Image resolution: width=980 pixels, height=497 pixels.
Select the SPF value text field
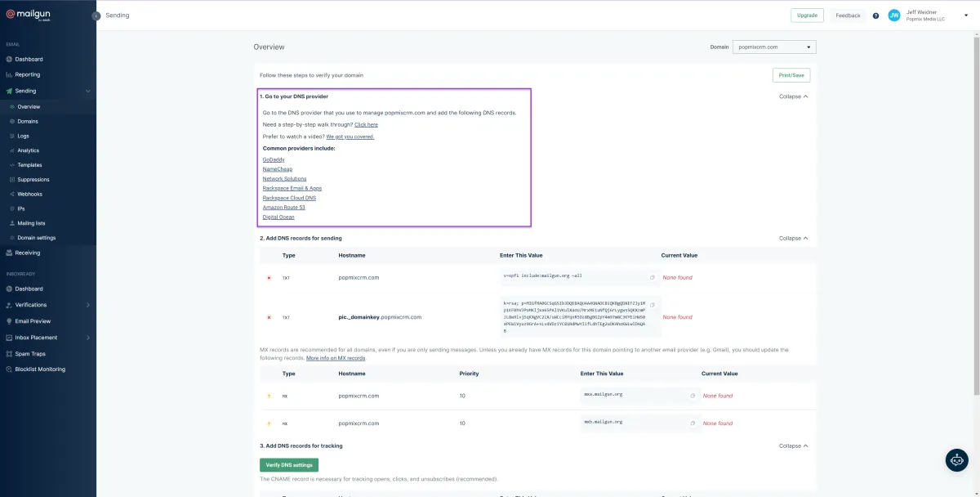point(581,277)
